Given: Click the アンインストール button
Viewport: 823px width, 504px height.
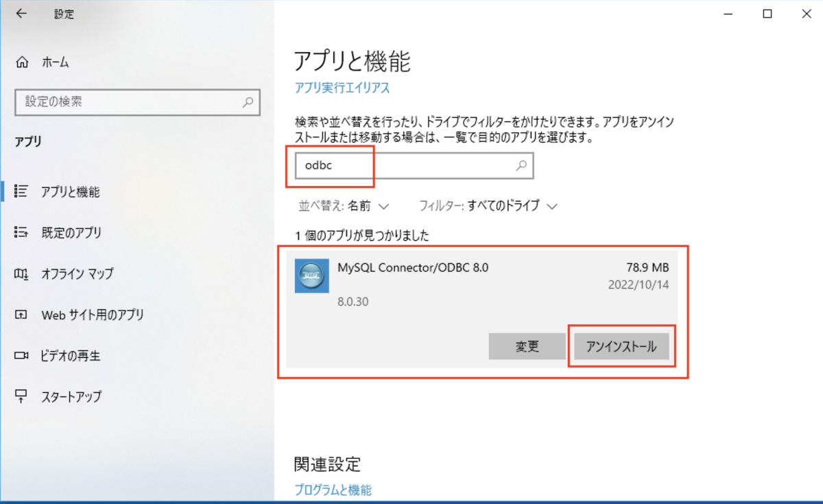Looking at the screenshot, I should pos(621,346).
